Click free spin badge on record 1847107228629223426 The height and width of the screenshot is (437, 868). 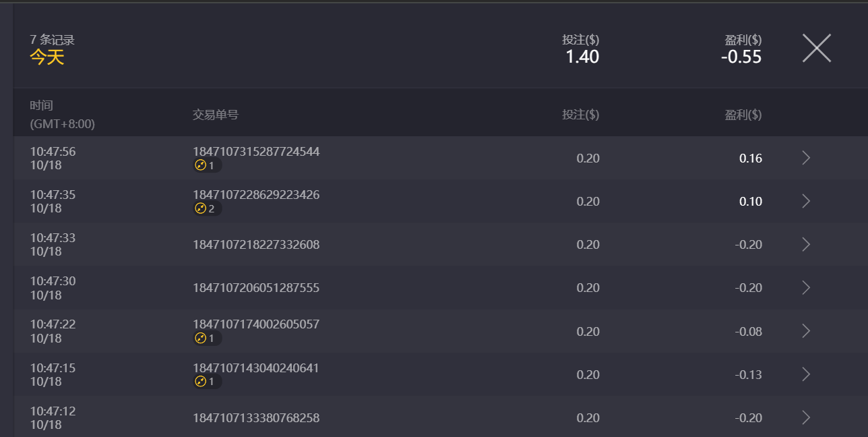click(x=207, y=208)
